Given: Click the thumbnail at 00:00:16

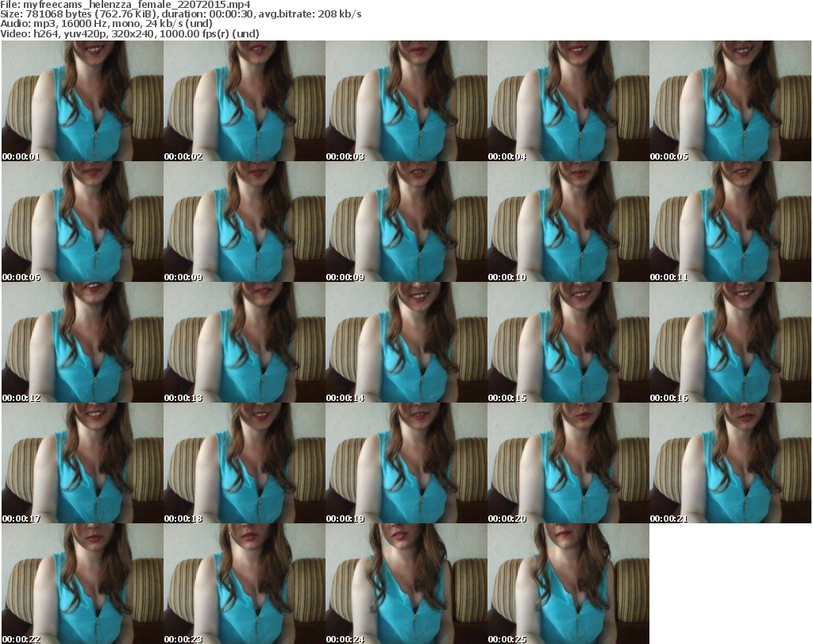Looking at the screenshot, I should point(730,342).
